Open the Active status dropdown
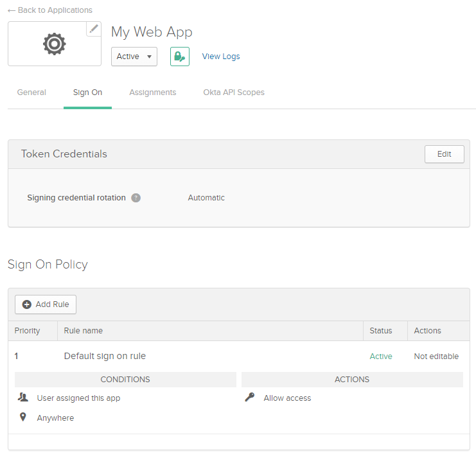Viewport: 476px width, 458px height. point(134,57)
